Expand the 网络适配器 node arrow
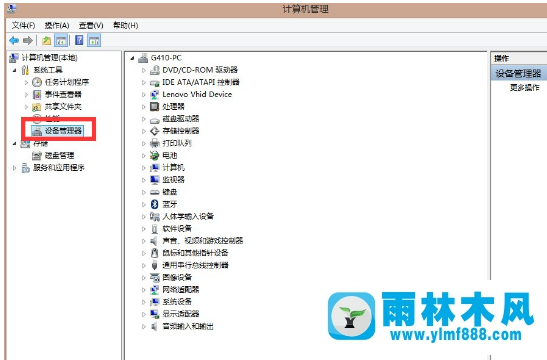547x360 pixels. coord(144,290)
